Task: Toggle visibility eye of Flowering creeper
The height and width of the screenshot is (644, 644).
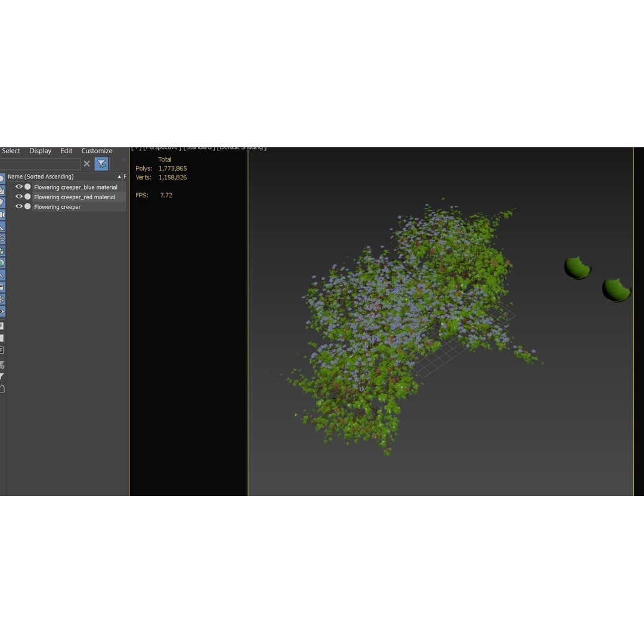Action: click(x=19, y=206)
